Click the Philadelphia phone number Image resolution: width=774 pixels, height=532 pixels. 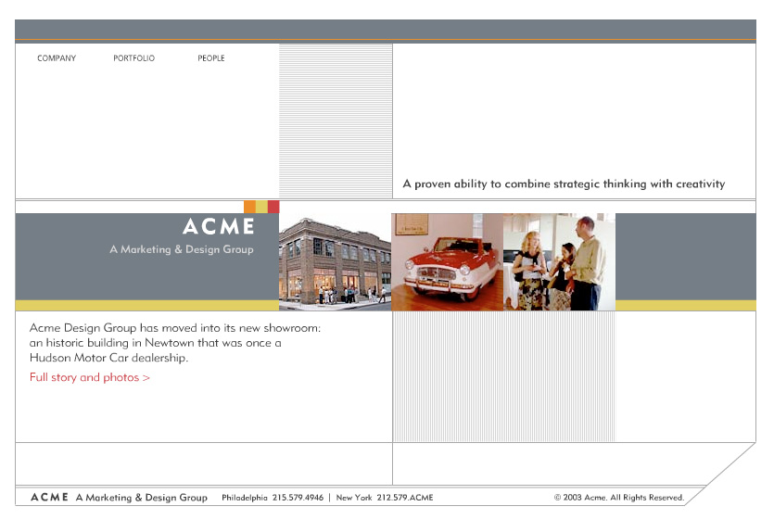click(x=273, y=498)
